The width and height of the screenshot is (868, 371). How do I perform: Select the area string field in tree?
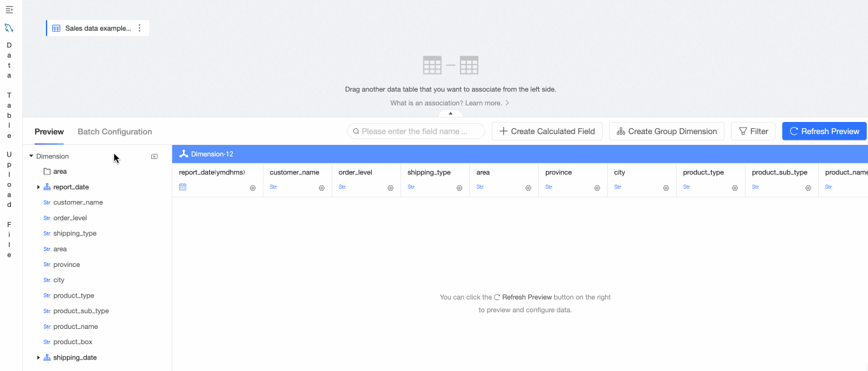coord(60,249)
